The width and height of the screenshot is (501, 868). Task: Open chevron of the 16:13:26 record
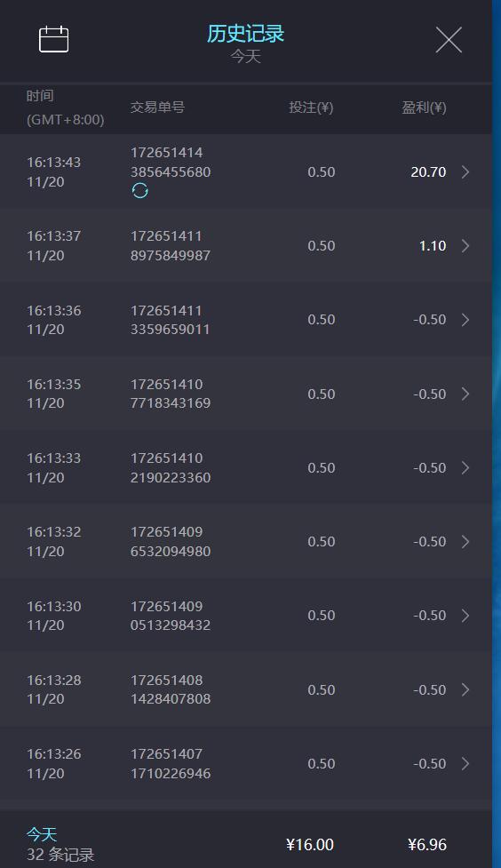click(x=465, y=763)
